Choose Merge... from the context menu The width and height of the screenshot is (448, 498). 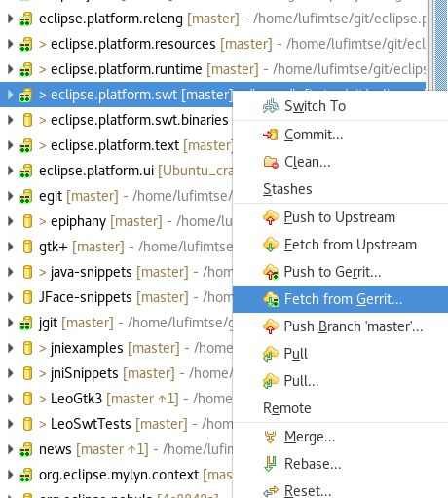[x=340, y=437]
